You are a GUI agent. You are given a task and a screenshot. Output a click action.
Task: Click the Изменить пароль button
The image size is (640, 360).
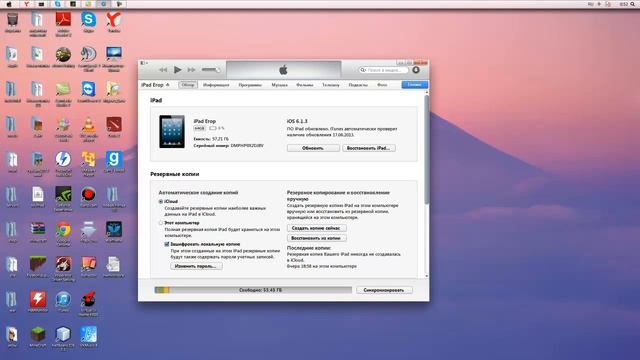click(x=196, y=266)
